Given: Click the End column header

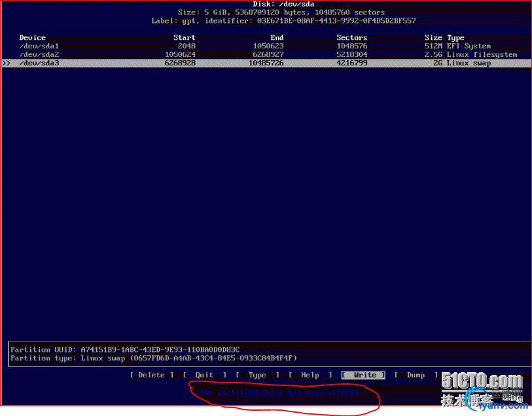Looking at the screenshot, I should 277,38.
